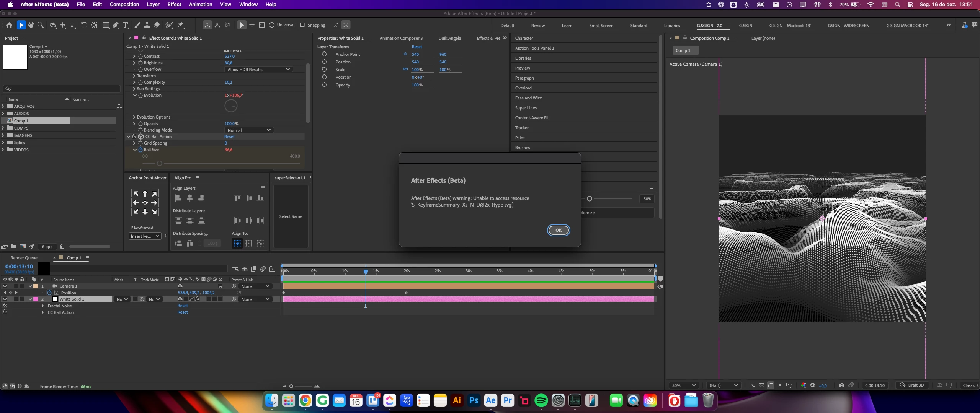Click center anchor point mover icon
Viewport: 980px width, 413px height.
(145, 203)
